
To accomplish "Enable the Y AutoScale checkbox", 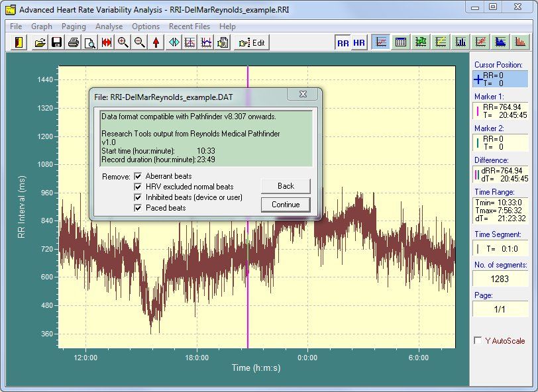I will pos(478,341).
